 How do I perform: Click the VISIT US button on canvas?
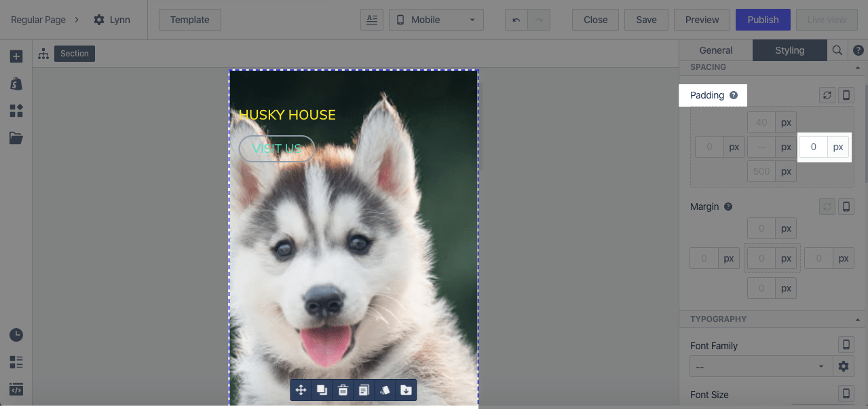tap(277, 149)
